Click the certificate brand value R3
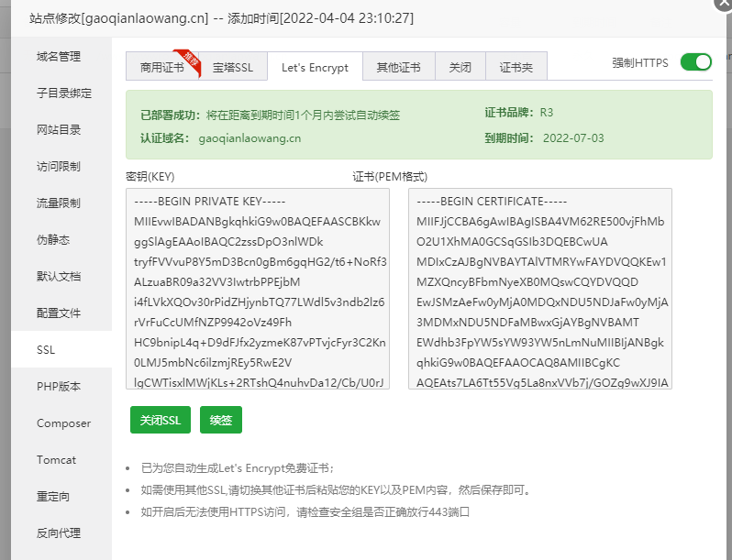Viewport: 732px width, 560px height. point(547,113)
